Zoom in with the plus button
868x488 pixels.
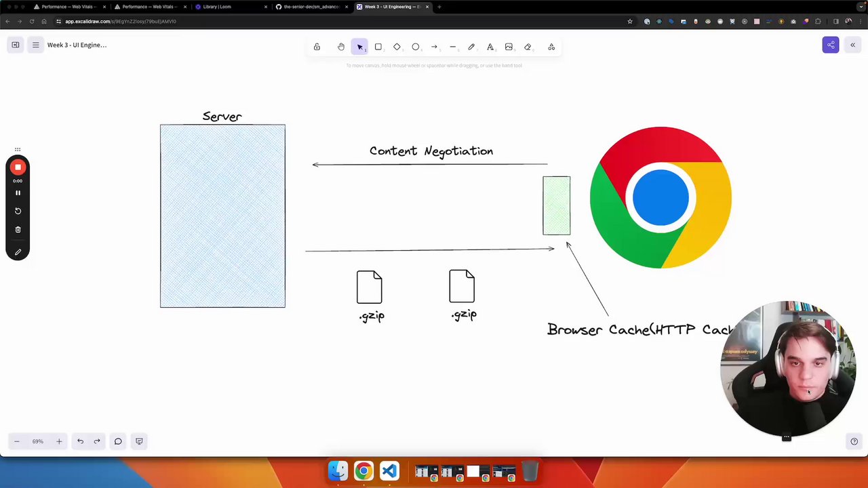[x=59, y=441]
